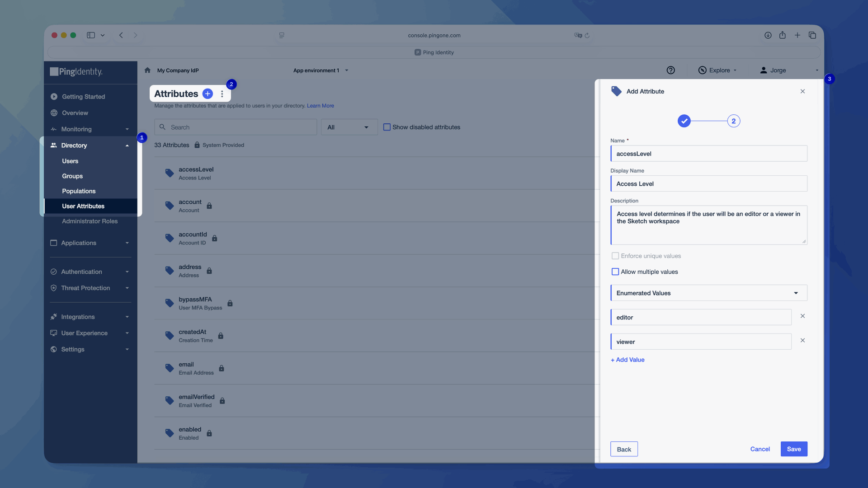Remove the viewer enumerated value
868x488 pixels.
[802, 340]
